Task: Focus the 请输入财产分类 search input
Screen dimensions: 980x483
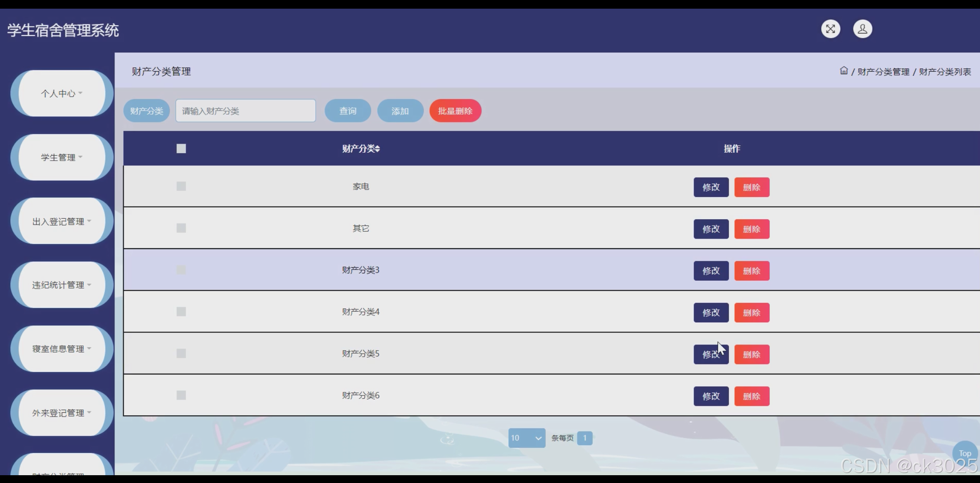Action: click(x=246, y=111)
